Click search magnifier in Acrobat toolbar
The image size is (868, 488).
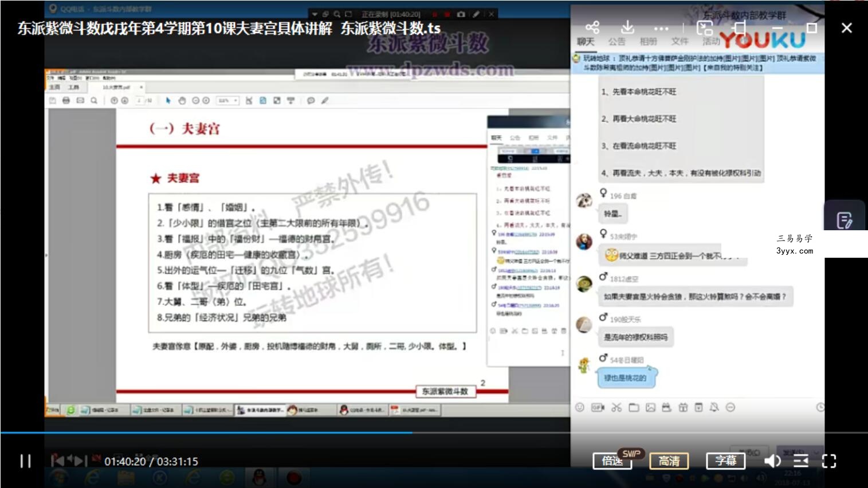pos(94,100)
